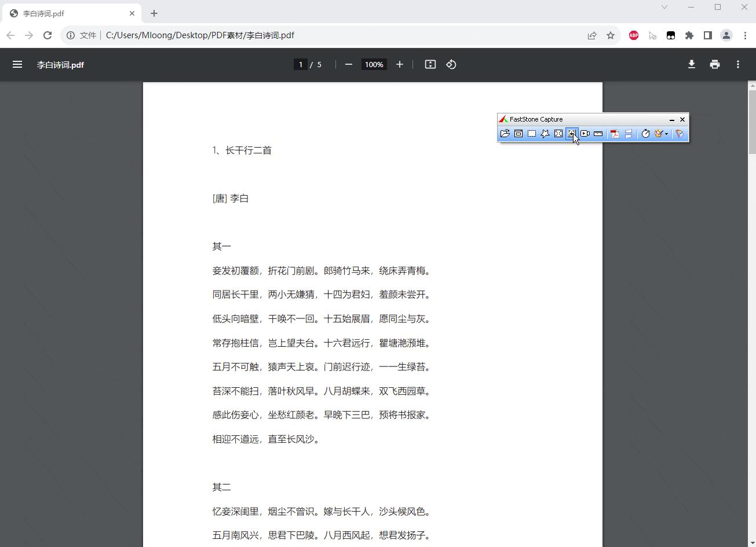Start the Screen Recorder in FastStone Capture
The width and height of the screenshot is (756, 547).
(x=585, y=134)
